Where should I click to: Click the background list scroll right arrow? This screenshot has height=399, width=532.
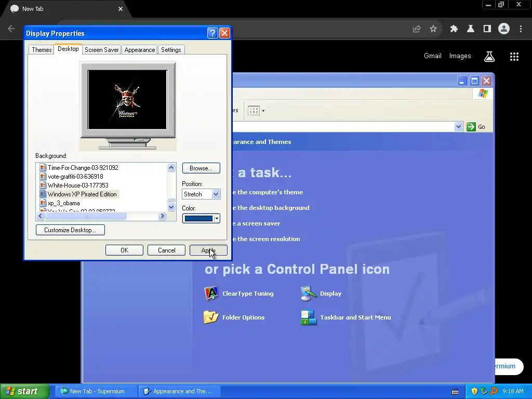click(x=162, y=216)
